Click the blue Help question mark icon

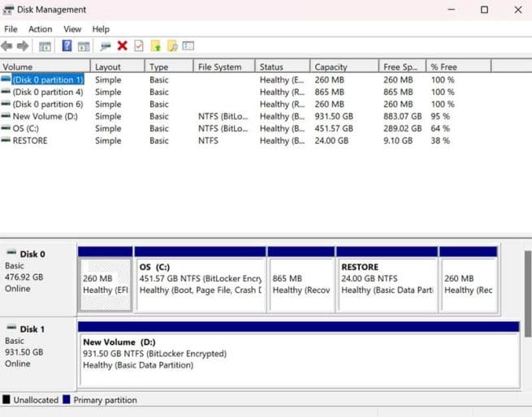(x=67, y=46)
